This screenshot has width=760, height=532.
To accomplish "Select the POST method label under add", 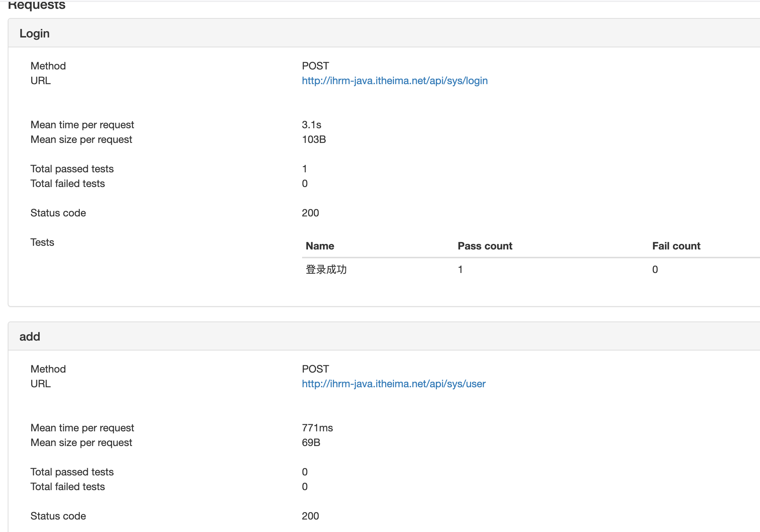I will tap(315, 369).
